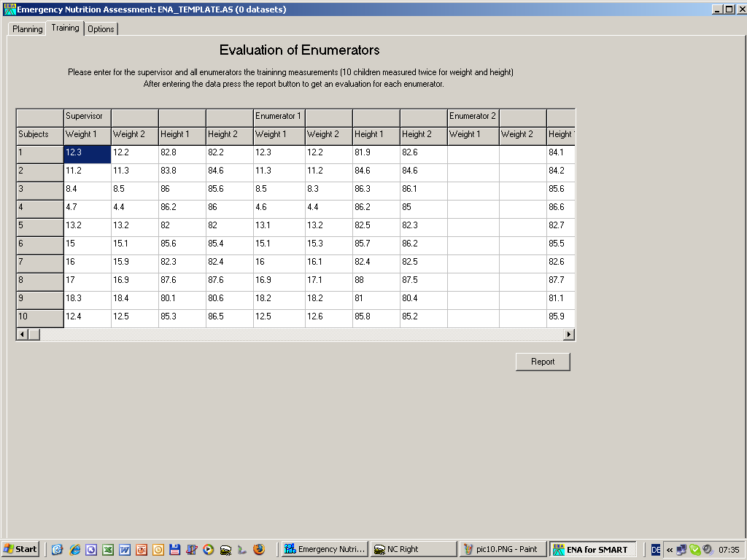Select empty Enumerator 2 Weight 1 cell, subject 5
The image size is (747, 560).
click(473, 227)
